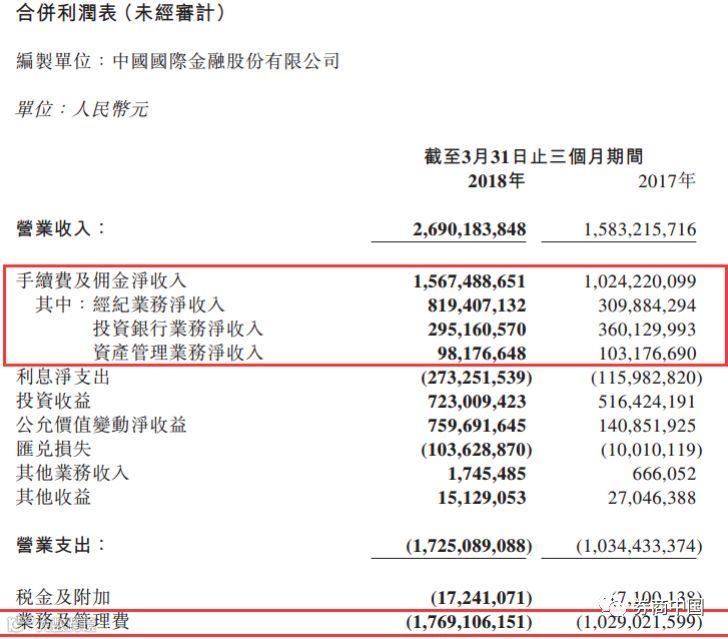Click the 2018年 column header
The width and height of the screenshot is (728, 639).
click(x=496, y=181)
